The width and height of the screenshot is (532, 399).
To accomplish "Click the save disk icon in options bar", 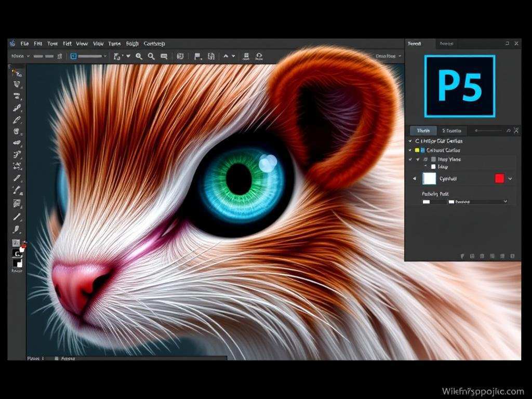I will [246, 56].
